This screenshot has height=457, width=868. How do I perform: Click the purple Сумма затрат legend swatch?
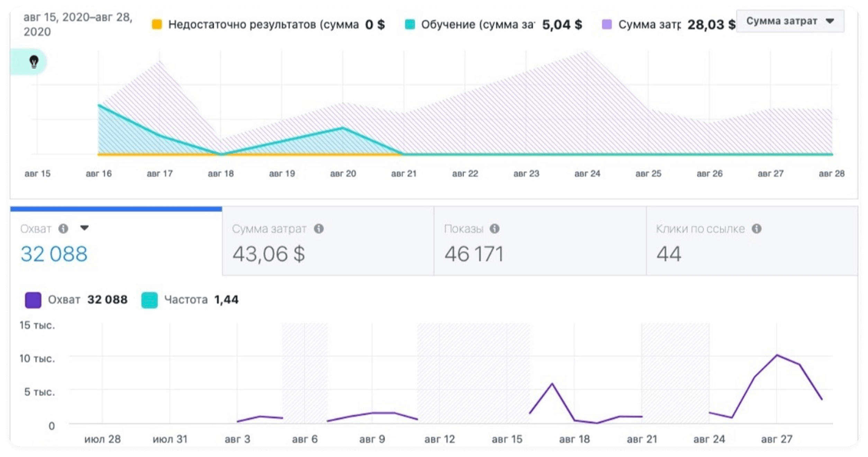click(607, 24)
